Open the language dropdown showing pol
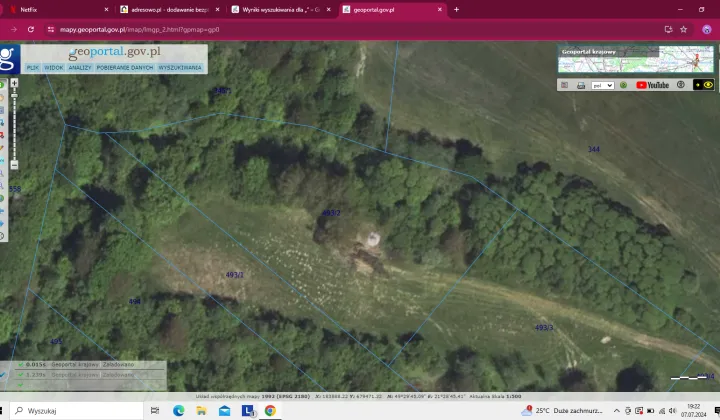This screenshot has width=720, height=420. (602, 85)
